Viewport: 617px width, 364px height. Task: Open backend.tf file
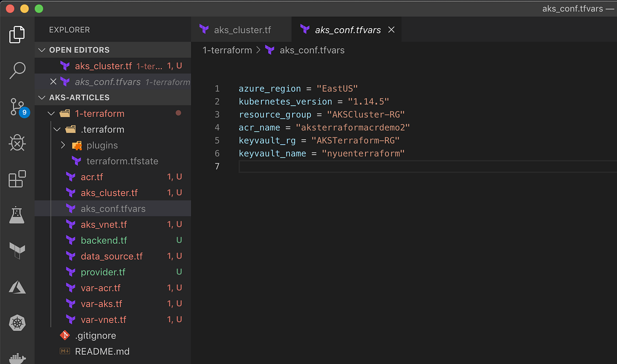click(113, 240)
